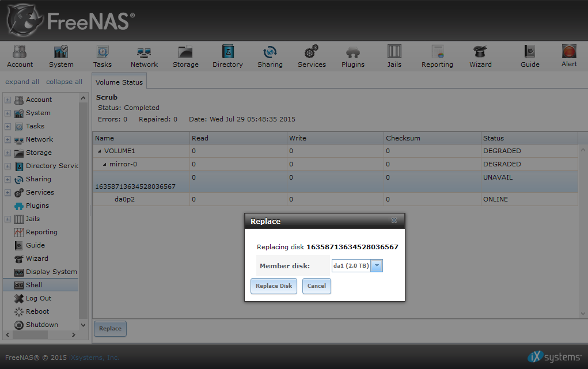This screenshot has width=588, height=369.
Task: Expand the Storage node in sidebar
Action: pos(7,153)
